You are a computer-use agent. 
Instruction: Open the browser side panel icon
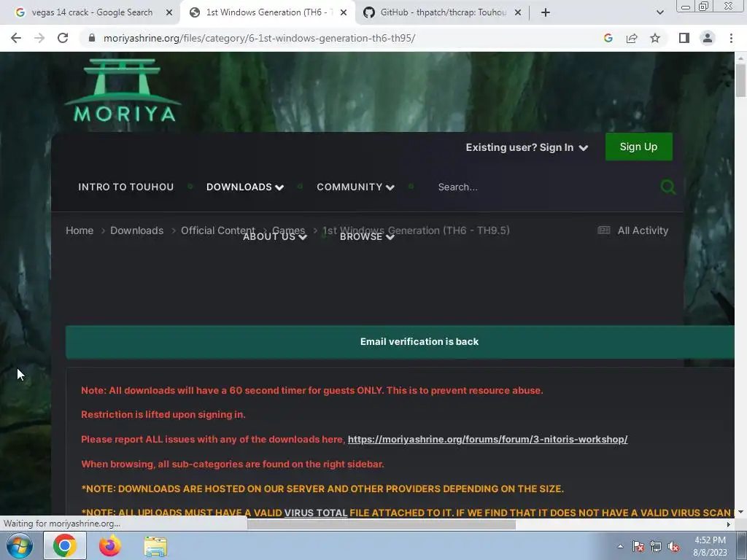tap(684, 38)
